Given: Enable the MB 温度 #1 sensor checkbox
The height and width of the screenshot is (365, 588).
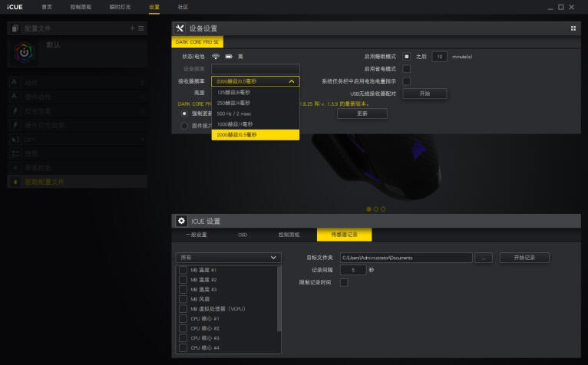Looking at the screenshot, I should pos(183,270).
